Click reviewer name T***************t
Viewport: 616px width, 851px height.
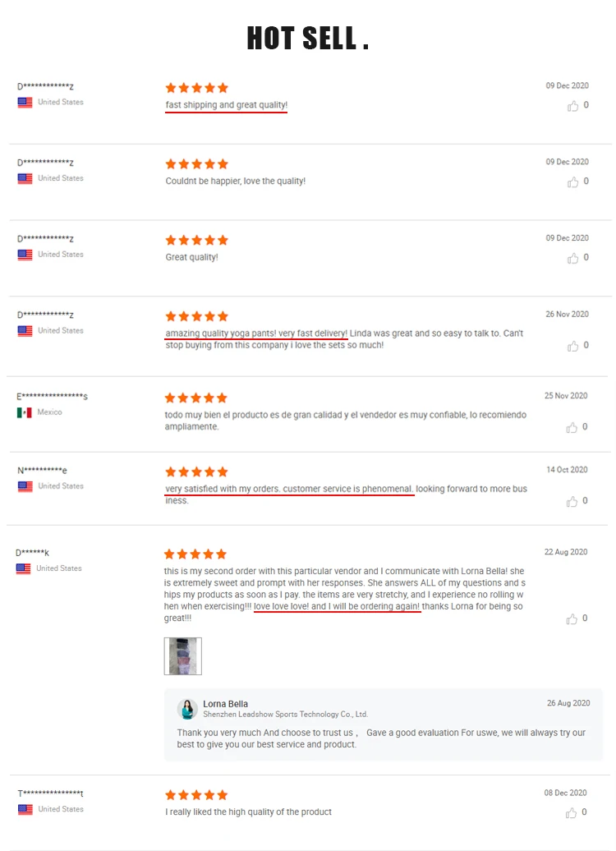point(50,793)
